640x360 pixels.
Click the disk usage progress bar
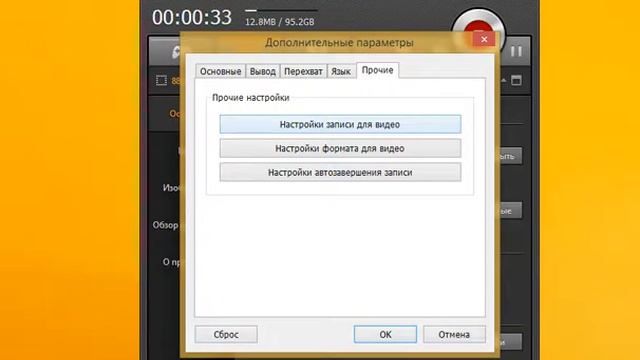[281, 11]
